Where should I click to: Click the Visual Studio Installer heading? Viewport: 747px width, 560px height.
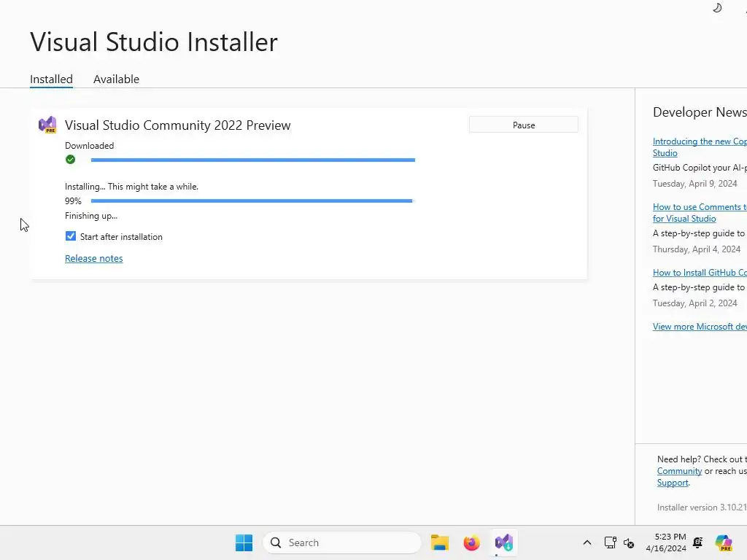(154, 42)
